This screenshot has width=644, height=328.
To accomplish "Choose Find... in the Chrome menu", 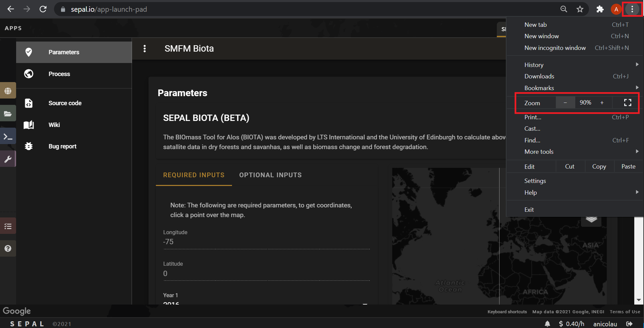I will pyautogui.click(x=575, y=140).
